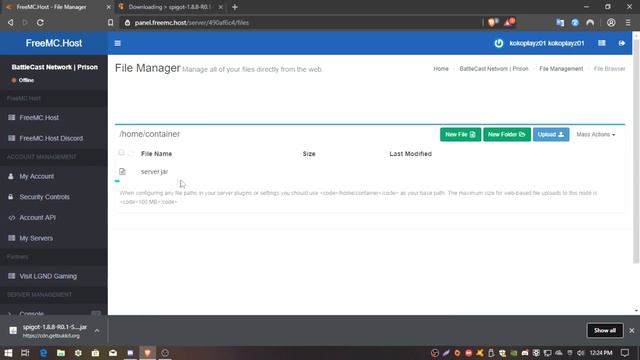The height and width of the screenshot is (360, 640).
Task: Click the FreeMC.Host sidebar icon
Action: coord(11,118)
